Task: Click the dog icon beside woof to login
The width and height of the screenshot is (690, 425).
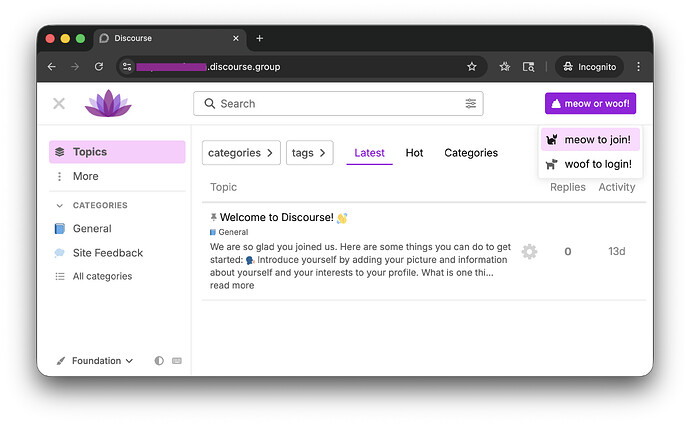Action: click(552, 164)
